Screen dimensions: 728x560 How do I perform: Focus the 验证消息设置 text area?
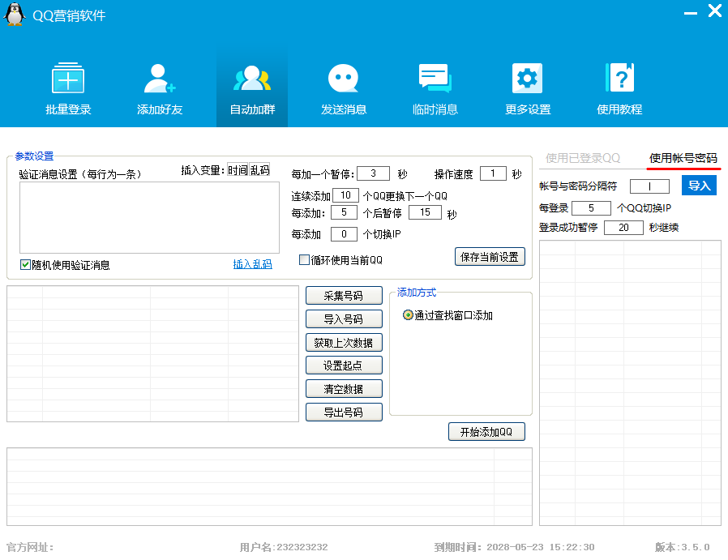coord(149,217)
